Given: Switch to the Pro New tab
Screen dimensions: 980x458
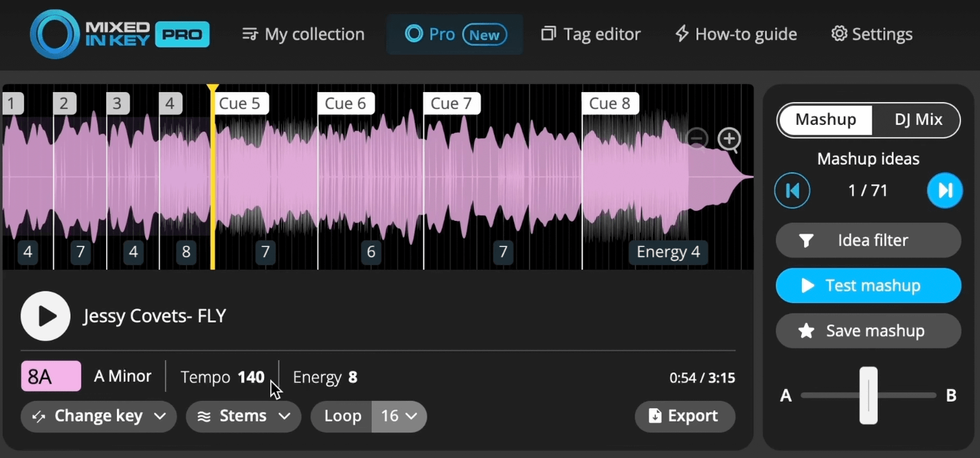Looking at the screenshot, I should pos(455,34).
